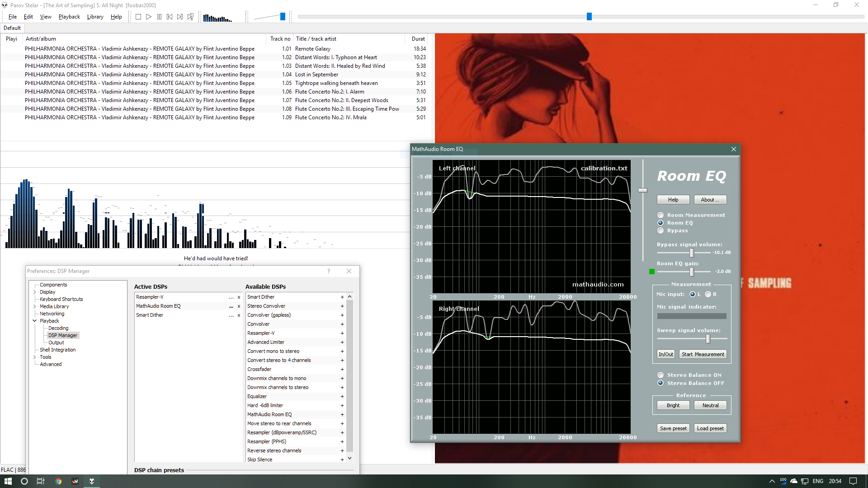The height and width of the screenshot is (488, 868).
Task: Click the Save preset button
Action: (672, 428)
